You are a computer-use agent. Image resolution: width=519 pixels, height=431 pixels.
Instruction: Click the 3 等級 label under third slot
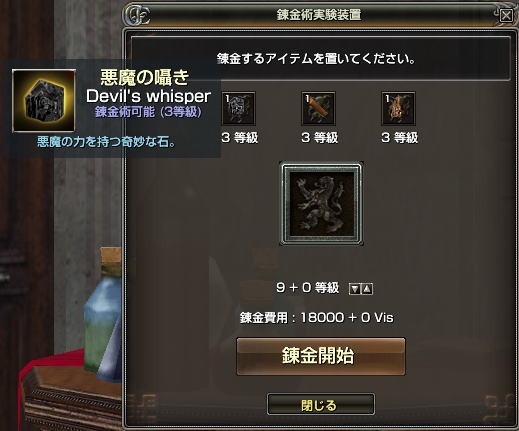(x=400, y=137)
